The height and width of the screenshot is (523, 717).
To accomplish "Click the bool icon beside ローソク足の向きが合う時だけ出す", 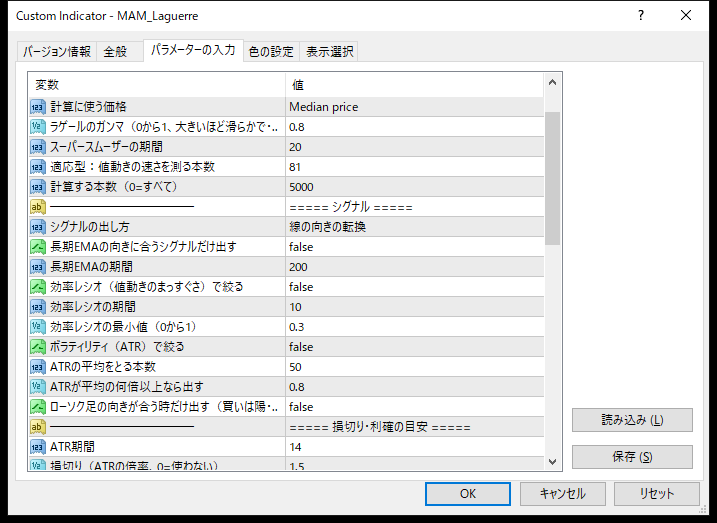I will pyautogui.click(x=38, y=407).
